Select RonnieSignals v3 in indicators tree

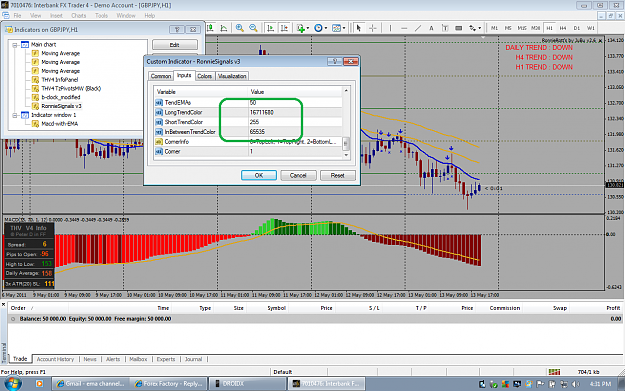pos(61,106)
